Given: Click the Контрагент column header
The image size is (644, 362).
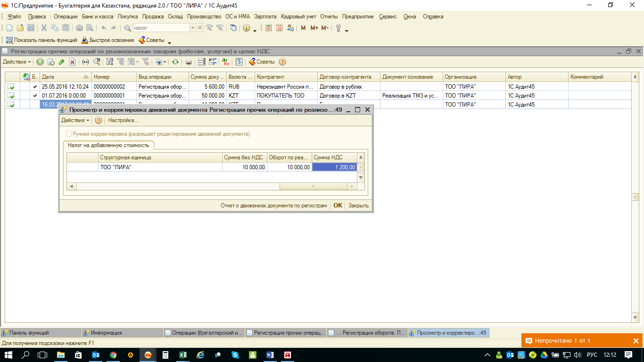Looking at the screenshot, I should tap(286, 77).
